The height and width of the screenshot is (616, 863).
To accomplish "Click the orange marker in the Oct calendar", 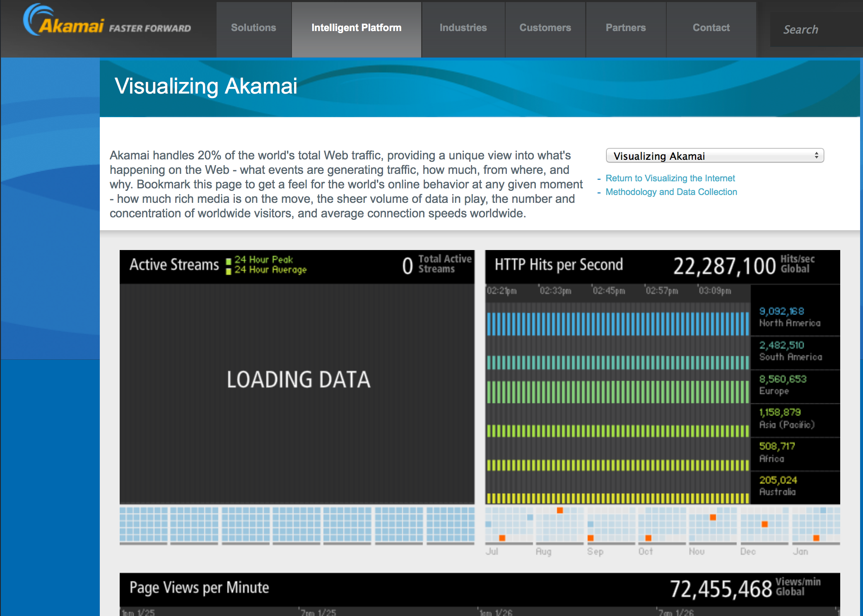I will [x=648, y=538].
